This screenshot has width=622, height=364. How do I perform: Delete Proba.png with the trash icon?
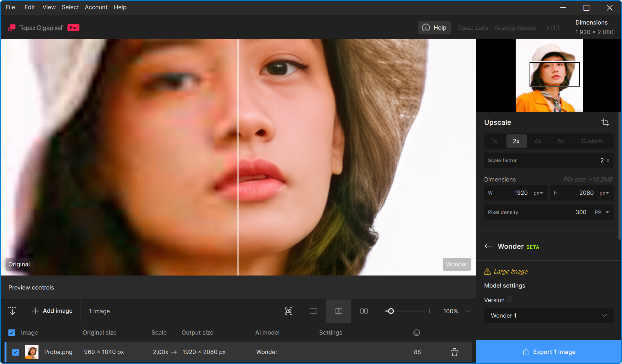pos(455,352)
